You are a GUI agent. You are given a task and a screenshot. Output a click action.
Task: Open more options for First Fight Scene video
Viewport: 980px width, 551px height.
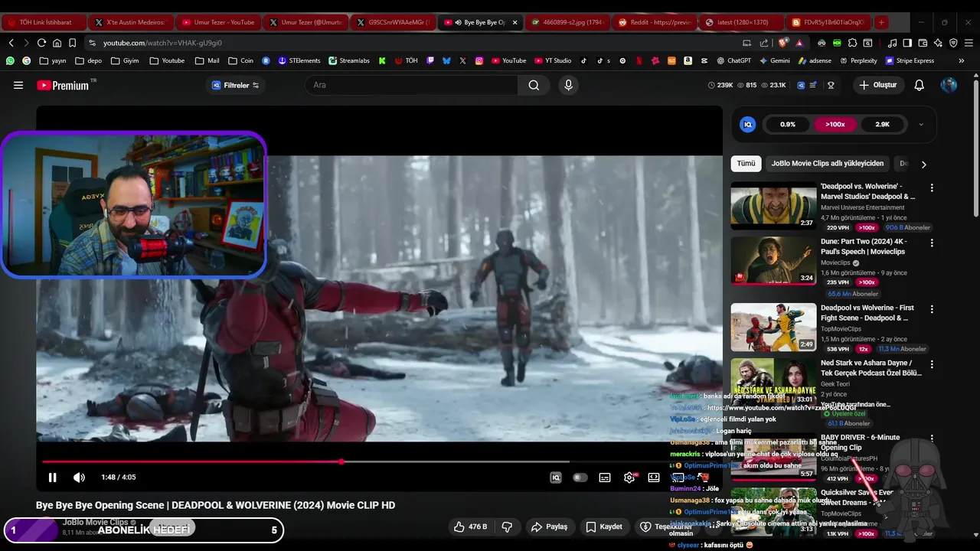[932, 309]
